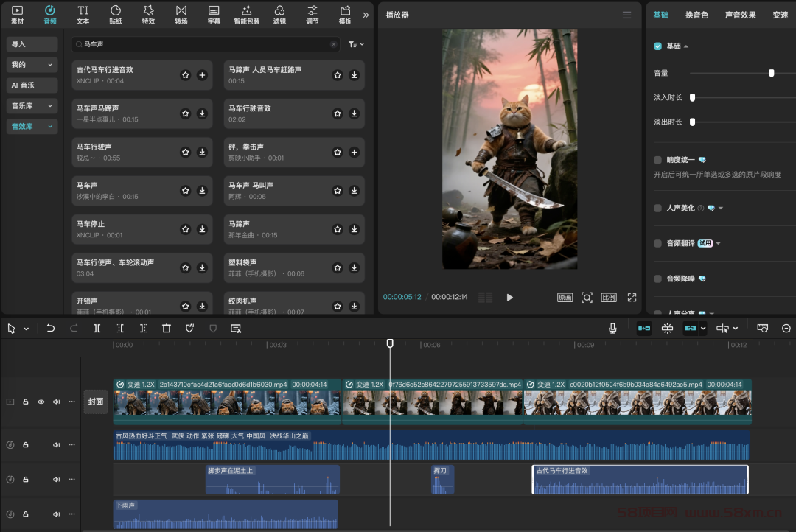Click the 马车声 search field

205,44
